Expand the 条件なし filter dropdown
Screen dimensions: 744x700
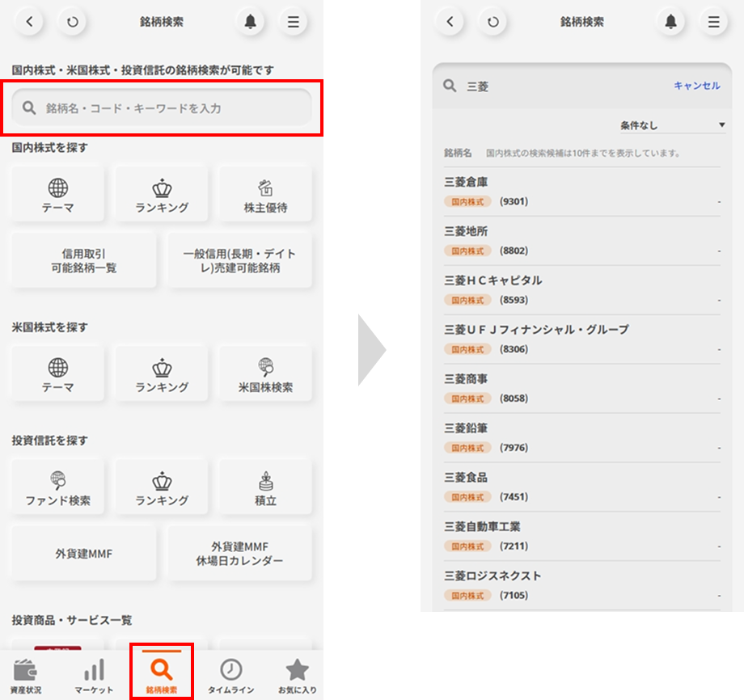(x=672, y=125)
